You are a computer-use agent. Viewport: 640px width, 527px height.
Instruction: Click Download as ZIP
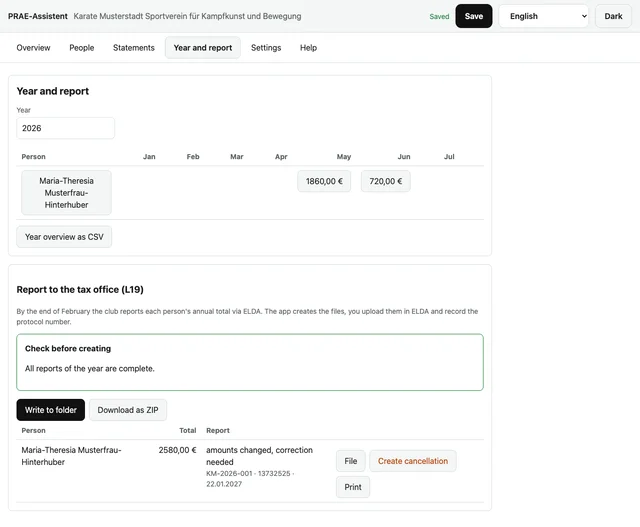[128, 410]
